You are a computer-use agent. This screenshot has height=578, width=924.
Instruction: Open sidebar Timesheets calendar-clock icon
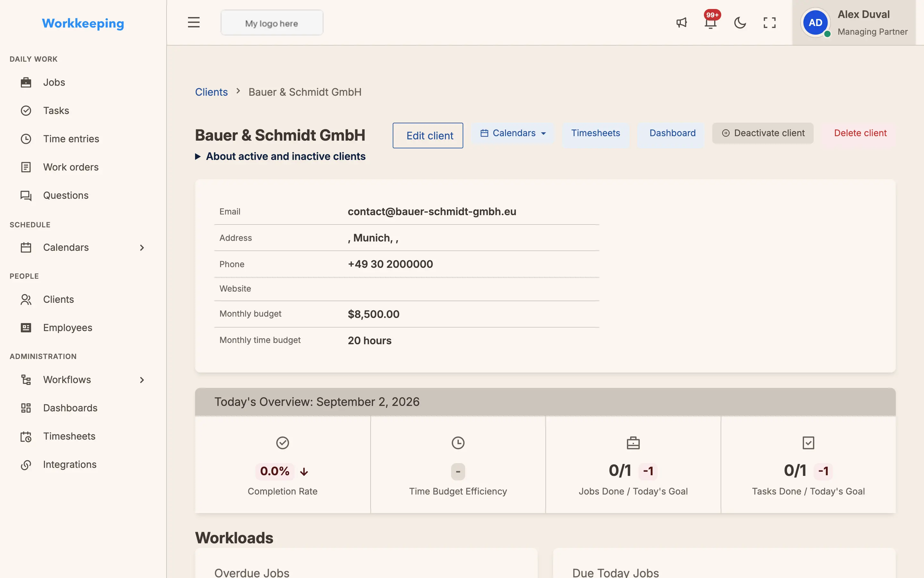26,436
